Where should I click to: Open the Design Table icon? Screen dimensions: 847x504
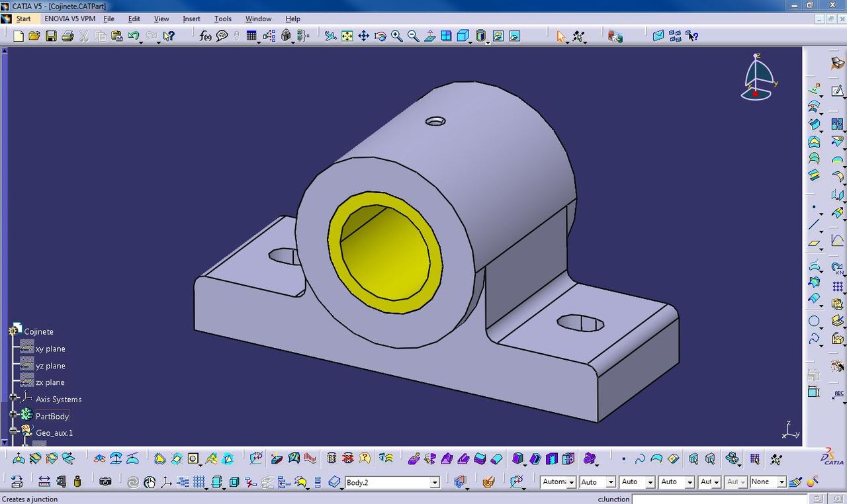[x=251, y=36]
